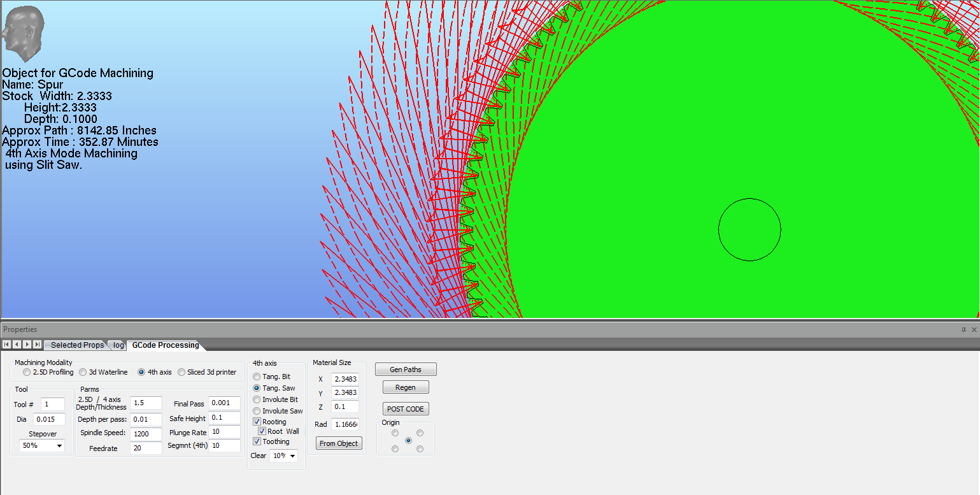Click the POST CODE button

405,409
